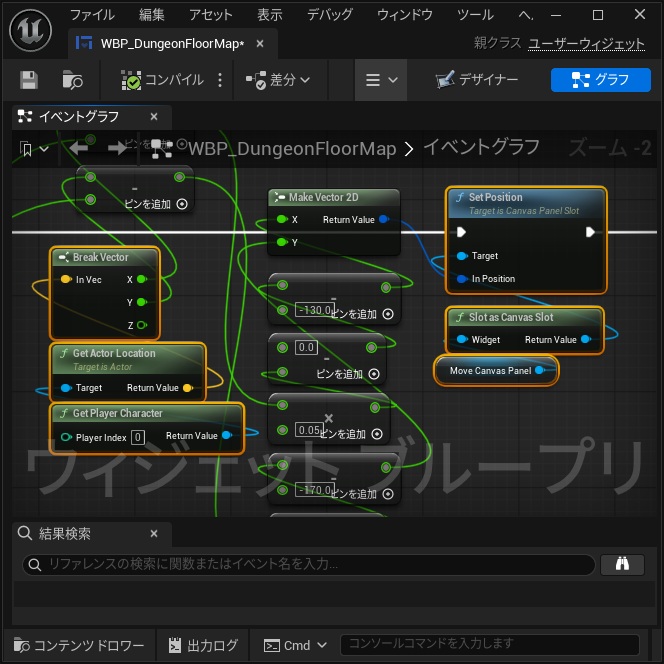Open the Output Log
The image size is (664, 664).
point(204,645)
